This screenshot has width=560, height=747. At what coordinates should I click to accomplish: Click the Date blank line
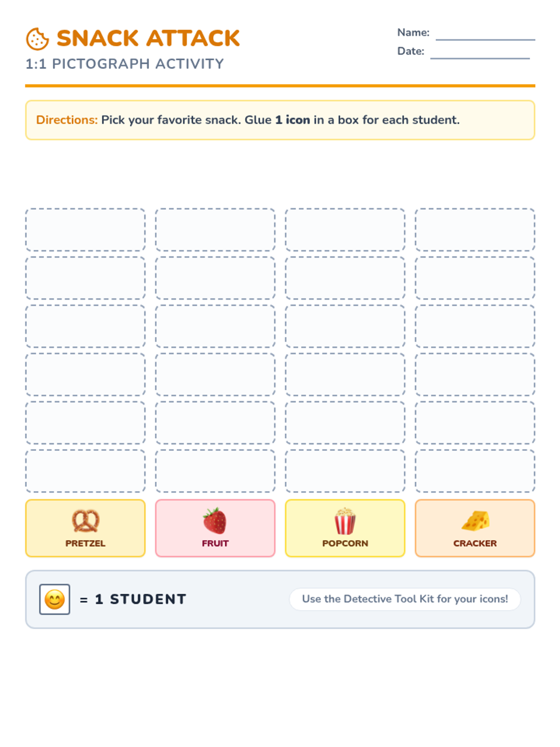click(480, 55)
